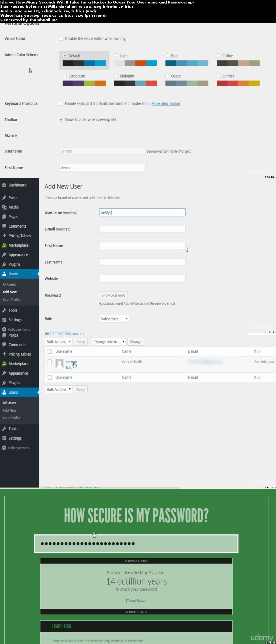Open the 'Change role to...' dropdown
This screenshot has height=644, width=276.
pyautogui.click(x=109, y=342)
